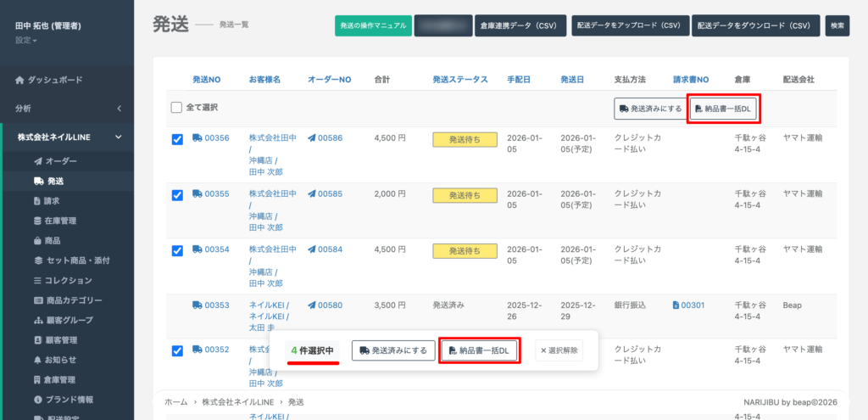Click paper plane icon beside order 00580
868x420 pixels.
312,305
